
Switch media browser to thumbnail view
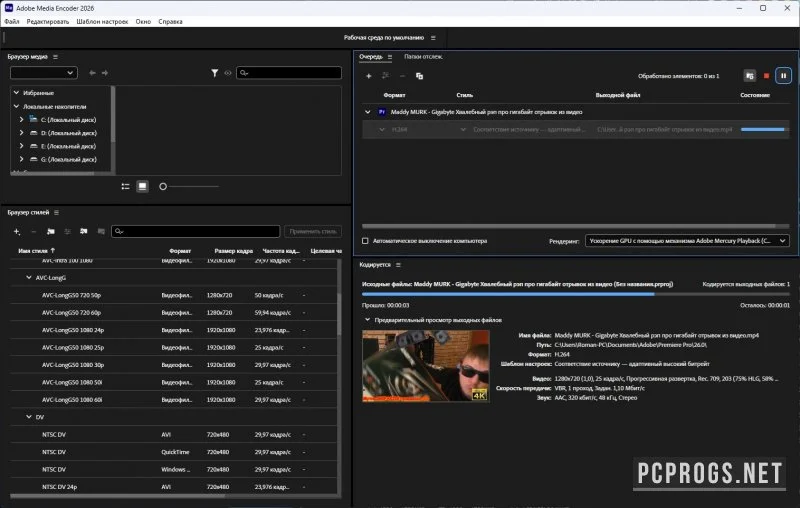[142, 187]
